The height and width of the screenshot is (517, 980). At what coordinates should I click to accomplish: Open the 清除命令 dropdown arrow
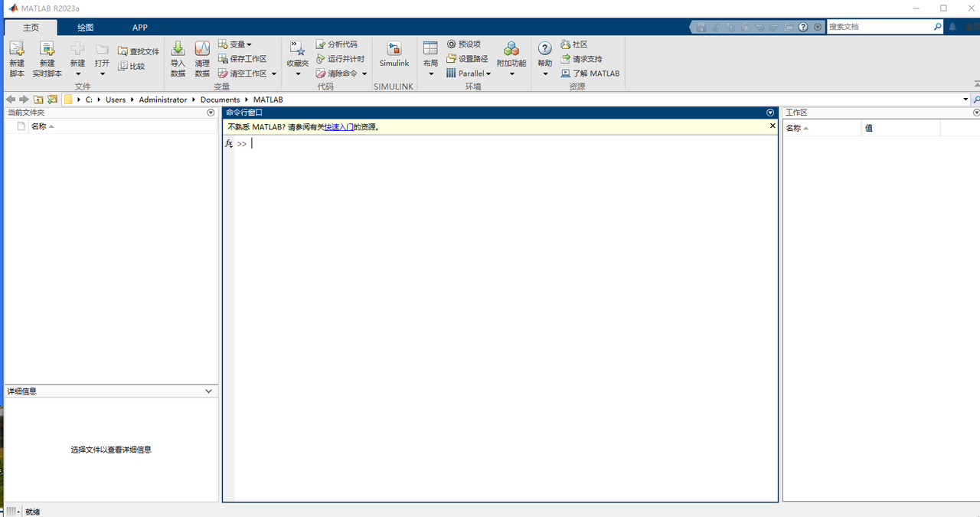tap(364, 74)
